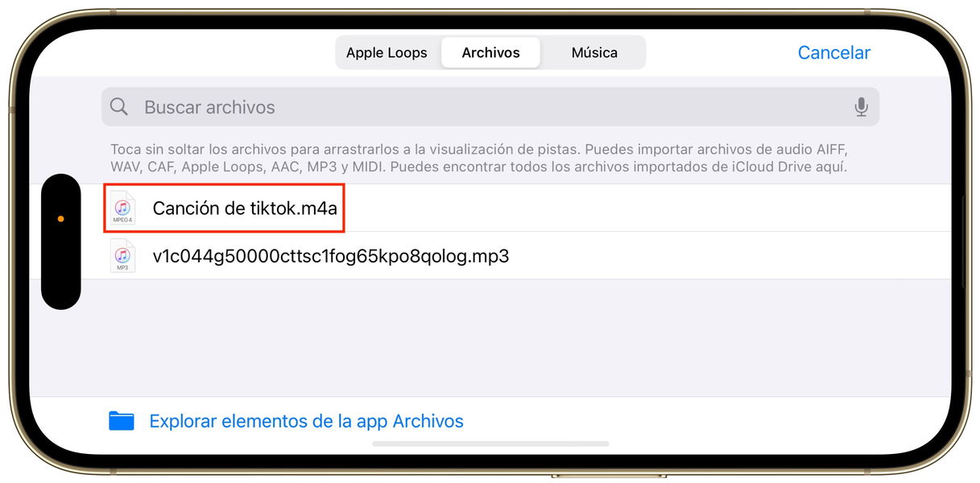Tap the MPEG4 file icon
Viewport: 980px width, 483px height.
point(122,208)
